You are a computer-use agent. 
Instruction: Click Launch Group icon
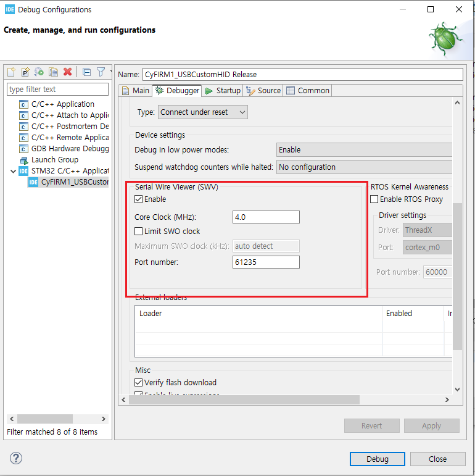[x=23, y=160]
